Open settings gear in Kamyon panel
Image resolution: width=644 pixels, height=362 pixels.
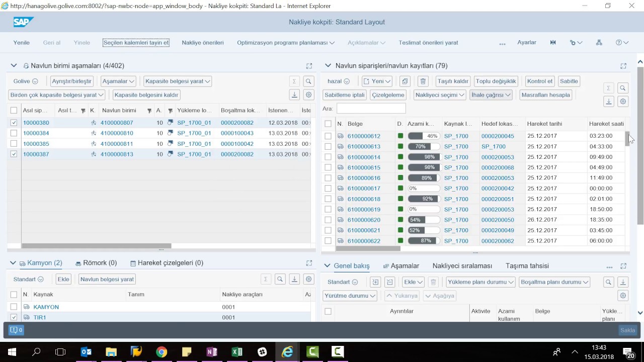[x=309, y=279]
